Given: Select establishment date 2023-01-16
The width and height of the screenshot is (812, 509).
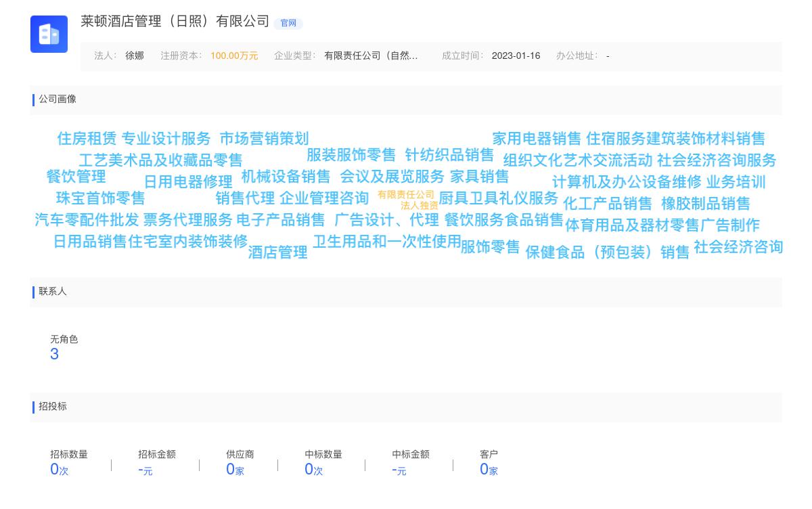Looking at the screenshot, I should click(x=516, y=56).
